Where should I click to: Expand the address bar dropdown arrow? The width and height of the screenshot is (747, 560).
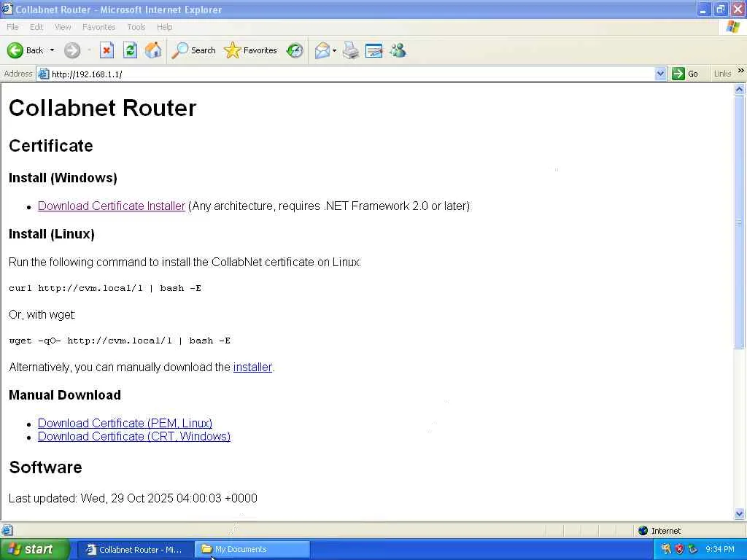coord(660,74)
